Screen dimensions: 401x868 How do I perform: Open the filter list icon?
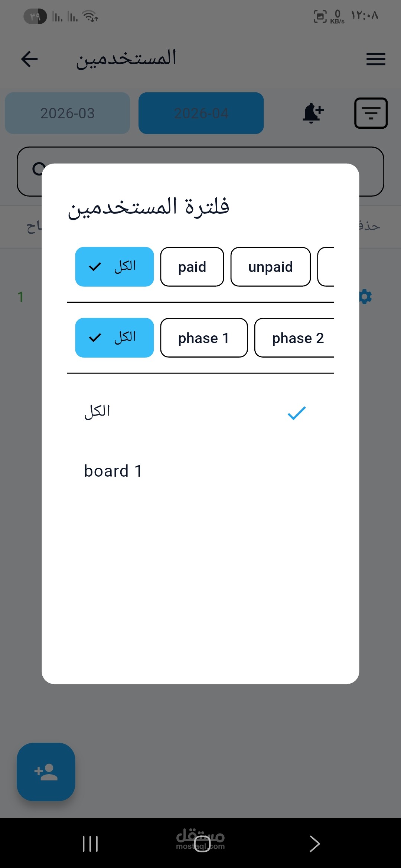(x=371, y=113)
